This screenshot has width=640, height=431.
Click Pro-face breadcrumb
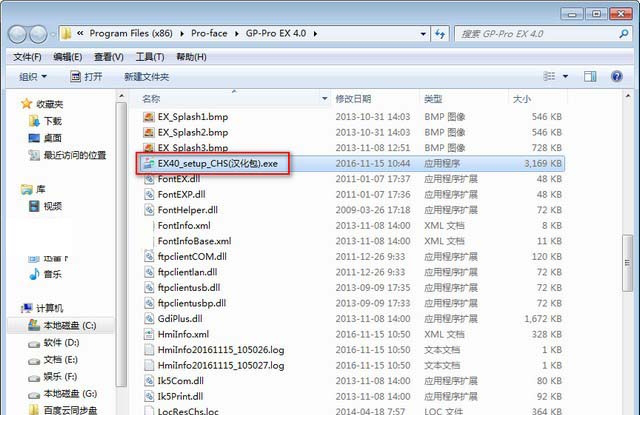coord(209,33)
